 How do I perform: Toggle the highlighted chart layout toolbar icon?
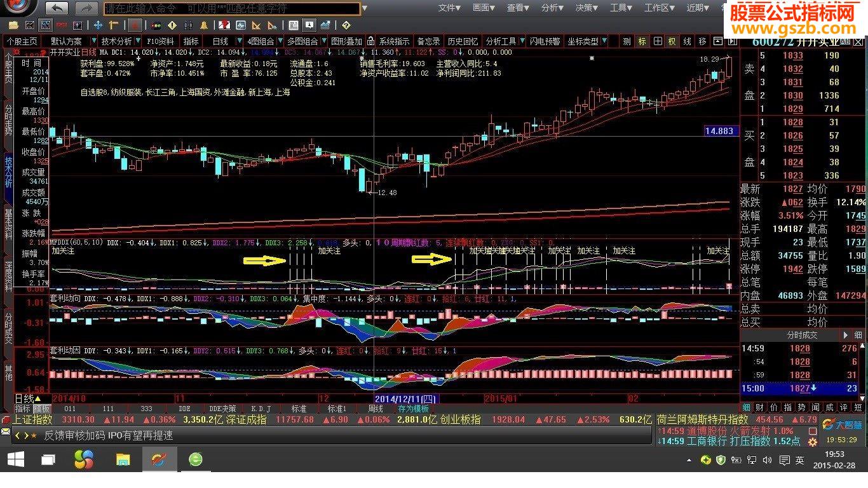tap(46, 25)
